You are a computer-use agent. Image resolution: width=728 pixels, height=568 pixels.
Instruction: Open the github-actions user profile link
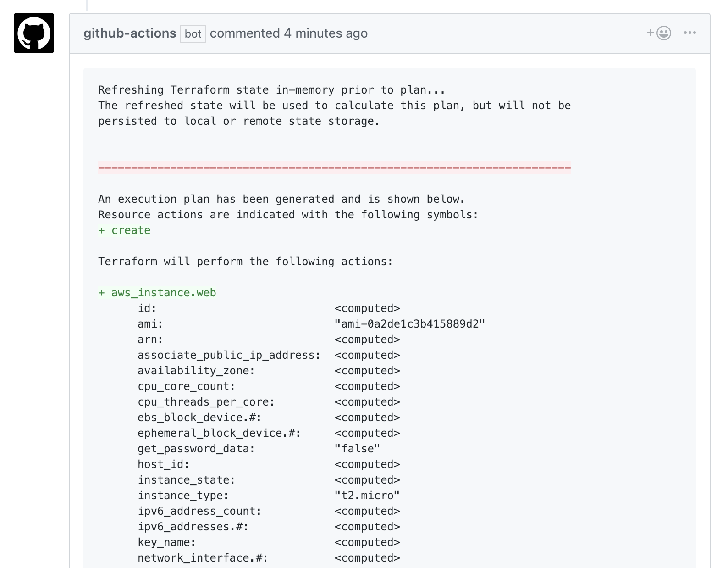click(x=129, y=33)
